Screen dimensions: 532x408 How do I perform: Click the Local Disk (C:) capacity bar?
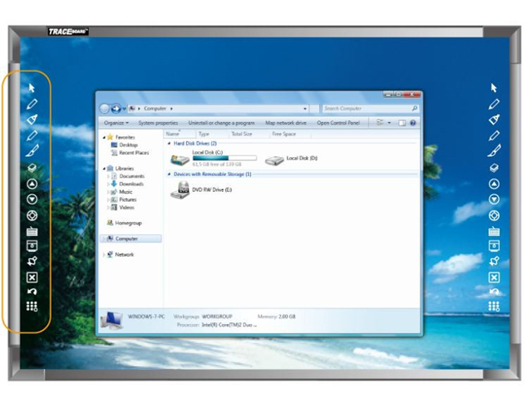211,158
